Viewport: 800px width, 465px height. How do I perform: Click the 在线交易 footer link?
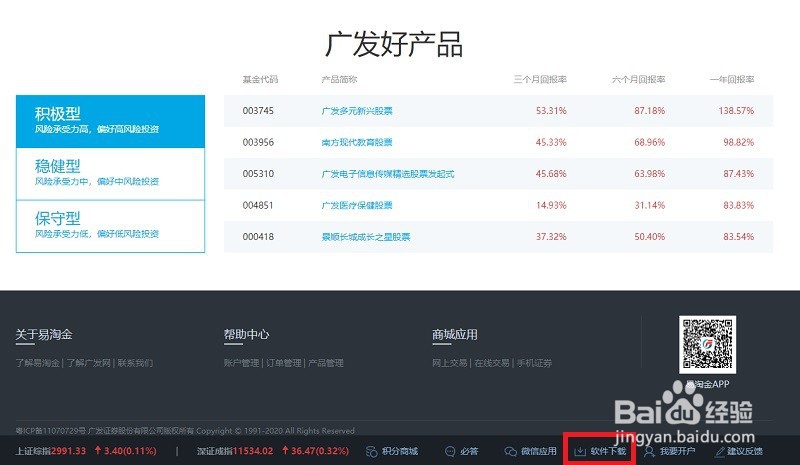click(492, 363)
